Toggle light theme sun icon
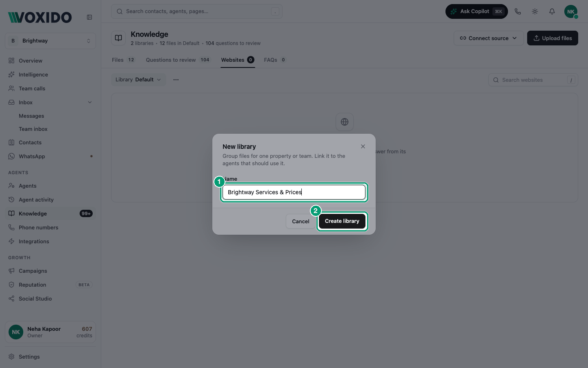The width and height of the screenshot is (588, 368). coord(535,11)
